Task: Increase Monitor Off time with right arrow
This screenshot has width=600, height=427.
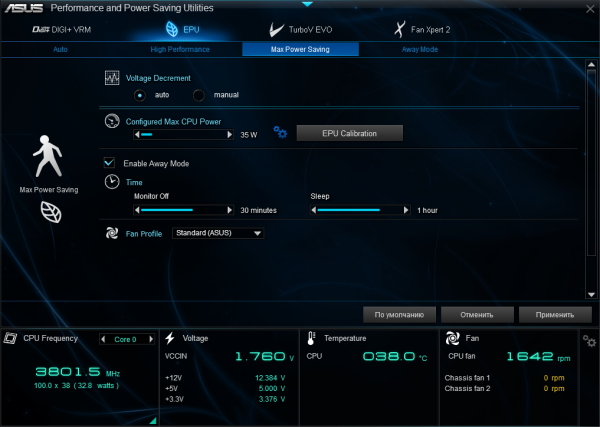Action: pos(230,210)
